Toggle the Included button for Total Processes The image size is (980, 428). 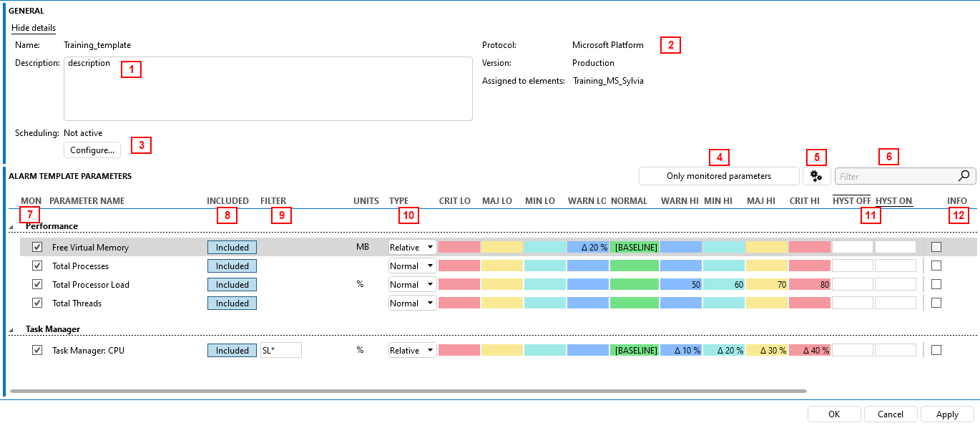232,266
